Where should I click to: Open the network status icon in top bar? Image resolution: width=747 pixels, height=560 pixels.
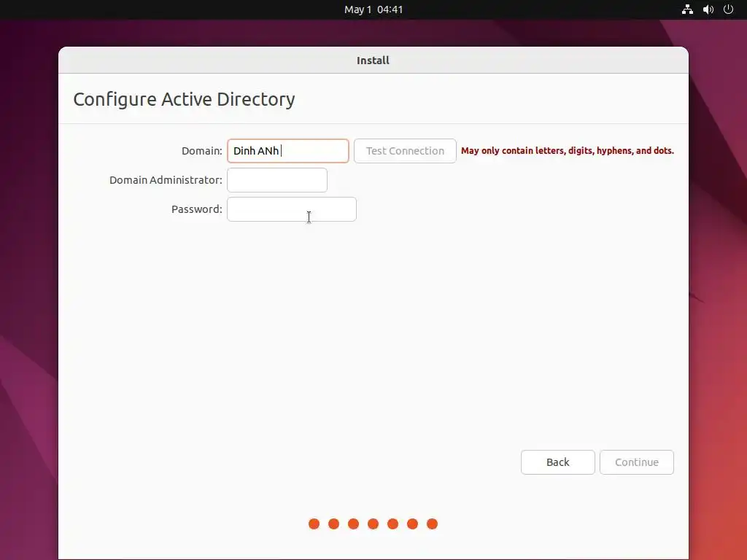[687, 9]
